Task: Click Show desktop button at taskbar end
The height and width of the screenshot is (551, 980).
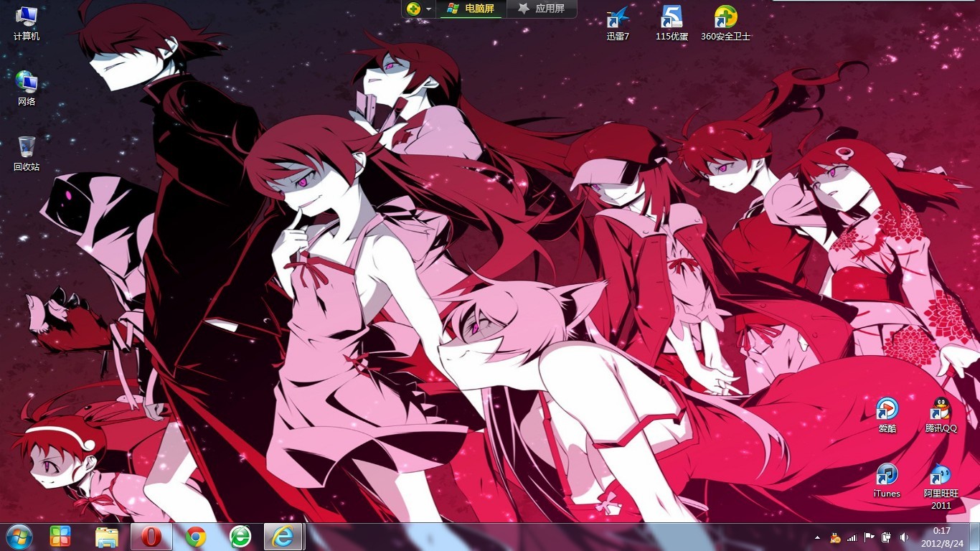Action: (x=974, y=537)
